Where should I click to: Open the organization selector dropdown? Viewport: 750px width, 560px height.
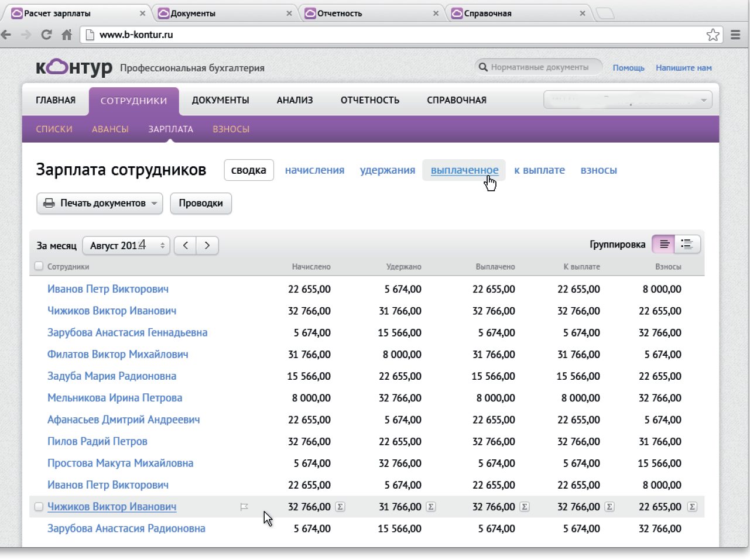[x=628, y=100]
